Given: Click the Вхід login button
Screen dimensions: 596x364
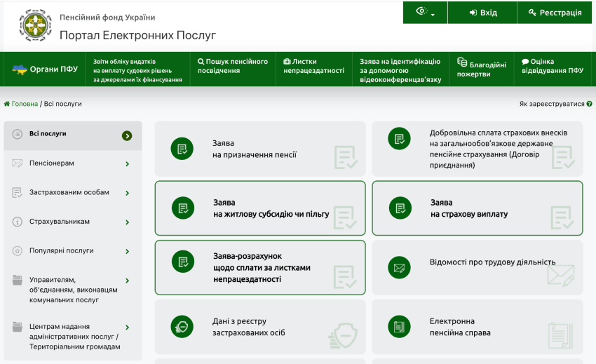Looking at the screenshot, I should (482, 13).
